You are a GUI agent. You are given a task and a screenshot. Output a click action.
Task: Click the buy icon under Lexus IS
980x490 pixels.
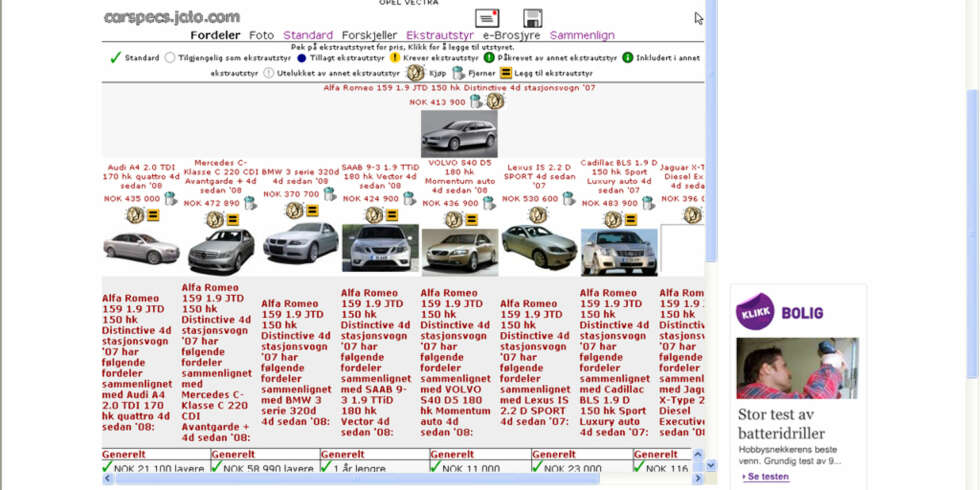tap(538, 215)
